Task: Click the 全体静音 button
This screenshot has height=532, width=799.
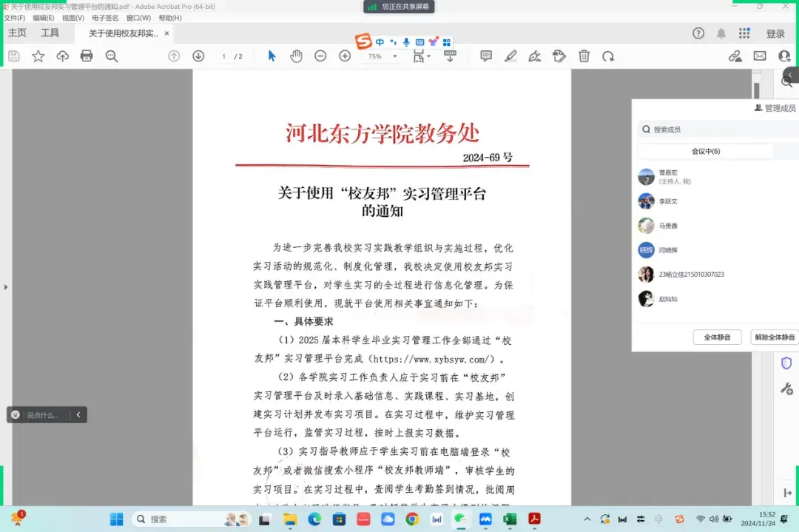Action: (717, 337)
